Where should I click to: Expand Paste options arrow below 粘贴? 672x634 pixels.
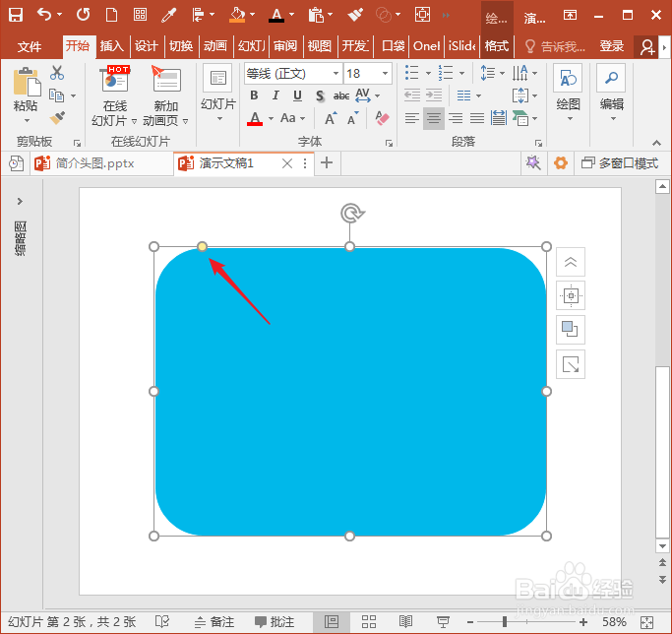(27, 120)
